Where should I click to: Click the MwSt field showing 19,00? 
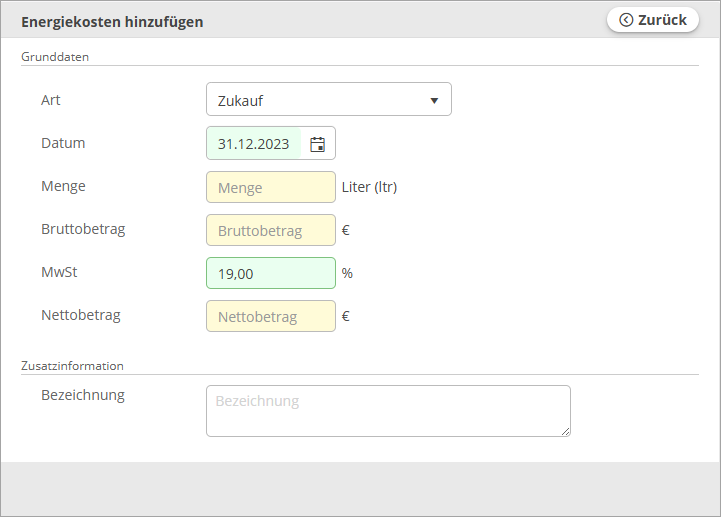(270, 273)
